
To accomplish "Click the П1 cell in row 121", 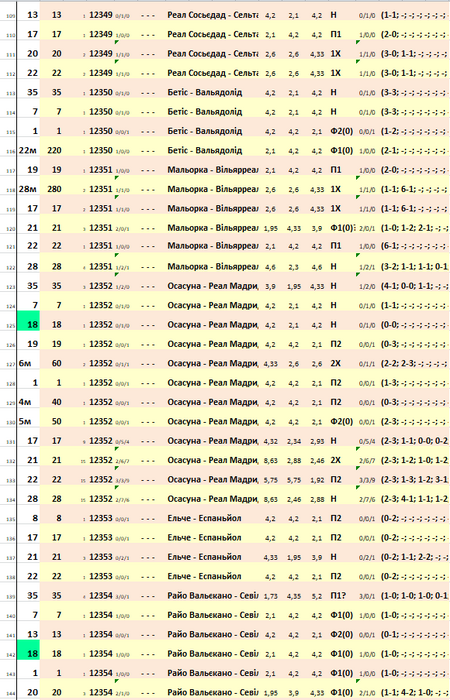I will tap(336, 246).
